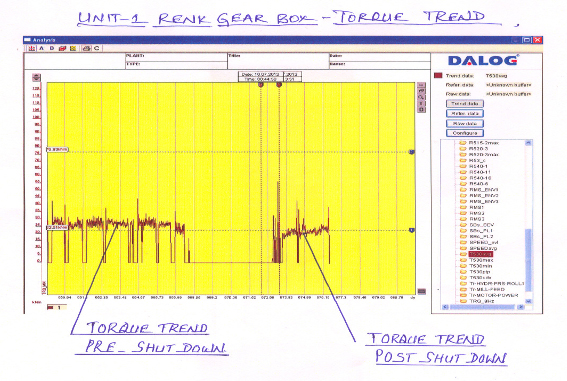Click the y-axis spinner control above chart
567x381 pixels.
click(x=36, y=77)
